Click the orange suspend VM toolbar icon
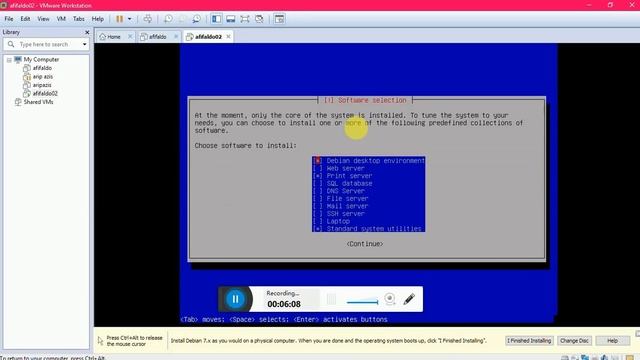 click(120, 19)
